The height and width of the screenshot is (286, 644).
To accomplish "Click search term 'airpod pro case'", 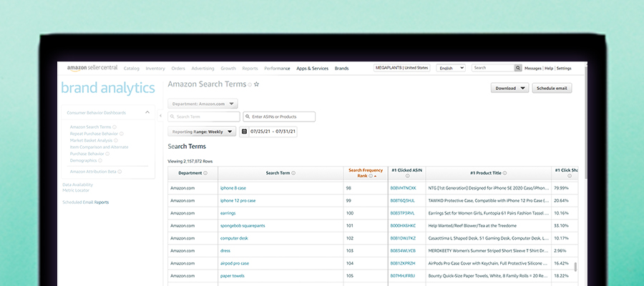I will [x=235, y=263].
